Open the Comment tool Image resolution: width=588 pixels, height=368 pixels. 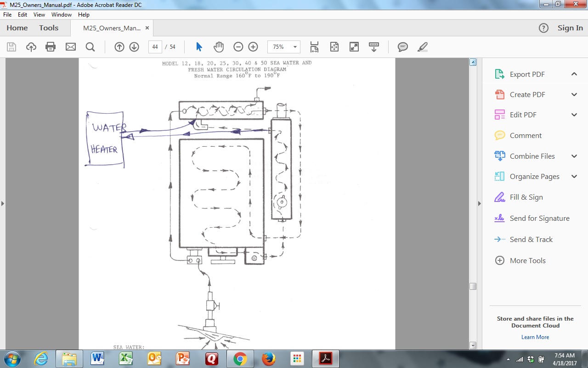tap(526, 135)
